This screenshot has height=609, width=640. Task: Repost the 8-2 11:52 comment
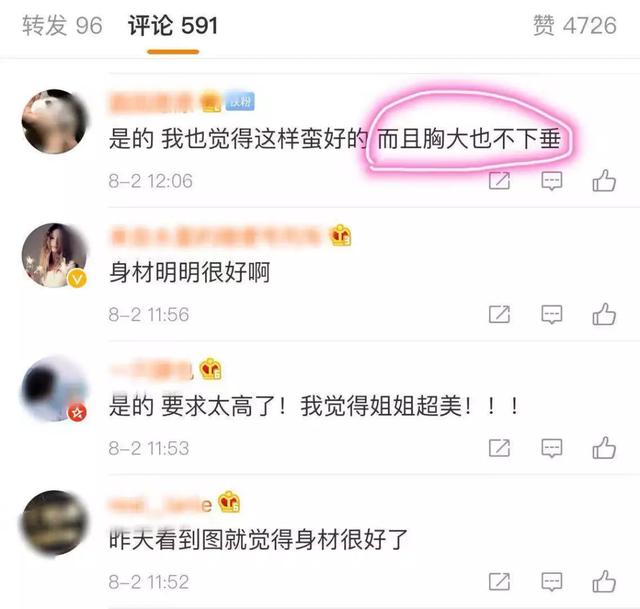point(500,581)
